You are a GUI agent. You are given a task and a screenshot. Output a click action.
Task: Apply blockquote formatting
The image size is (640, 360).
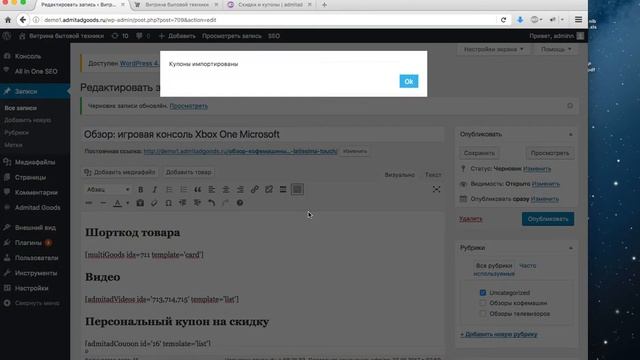click(x=198, y=189)
